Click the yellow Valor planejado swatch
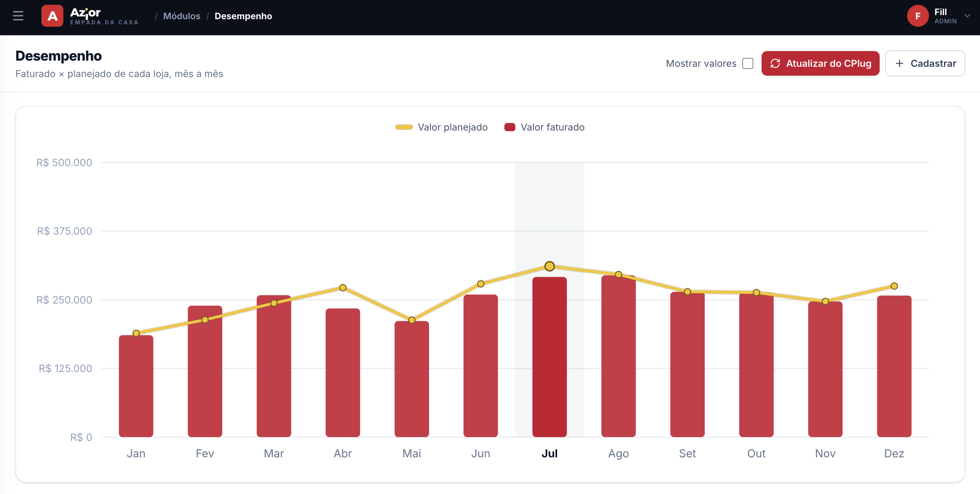 pos(404,127)
